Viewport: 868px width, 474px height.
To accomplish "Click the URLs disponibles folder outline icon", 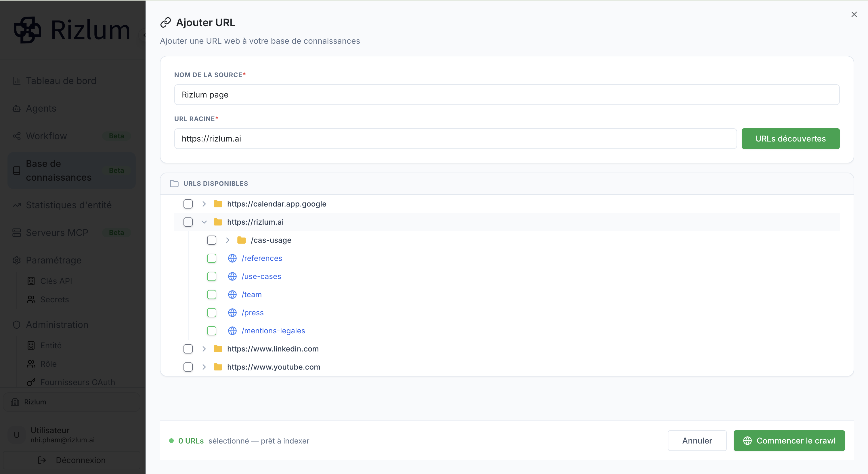I will click(x=174, y=184).
